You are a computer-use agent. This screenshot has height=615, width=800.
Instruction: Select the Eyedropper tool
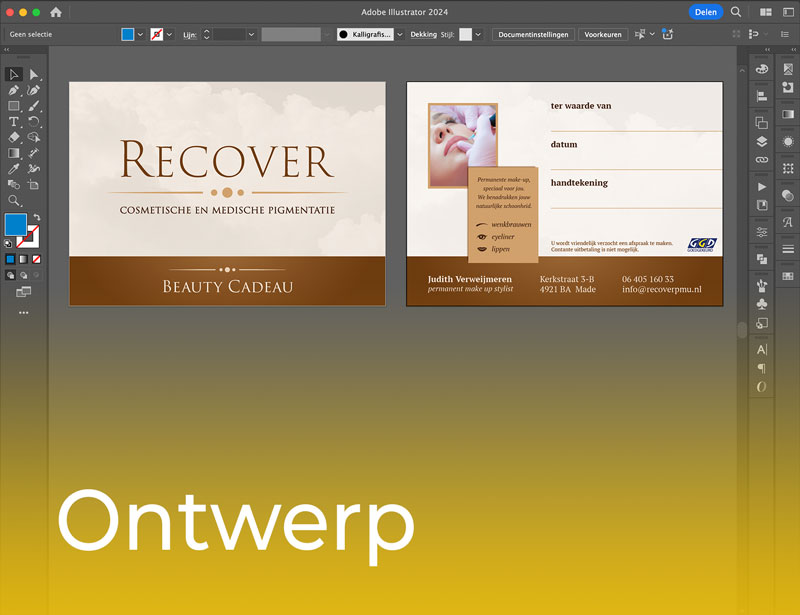pos(14,169)
